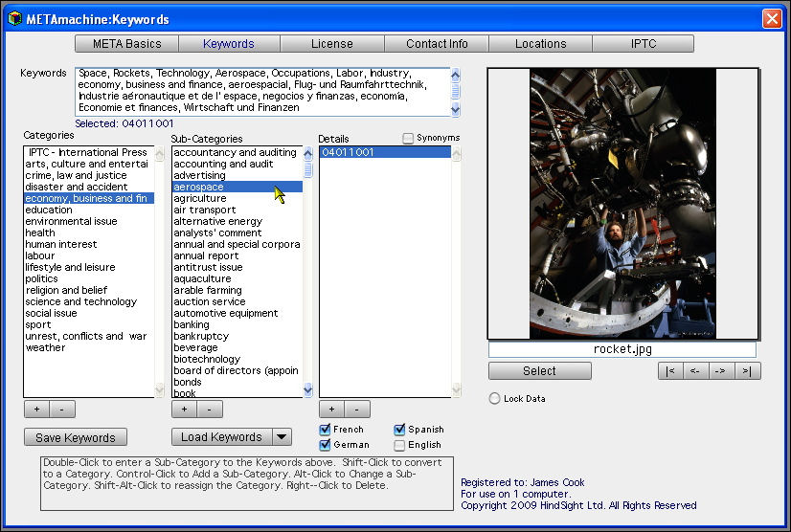Check the English language checkbox

(400, 445)
